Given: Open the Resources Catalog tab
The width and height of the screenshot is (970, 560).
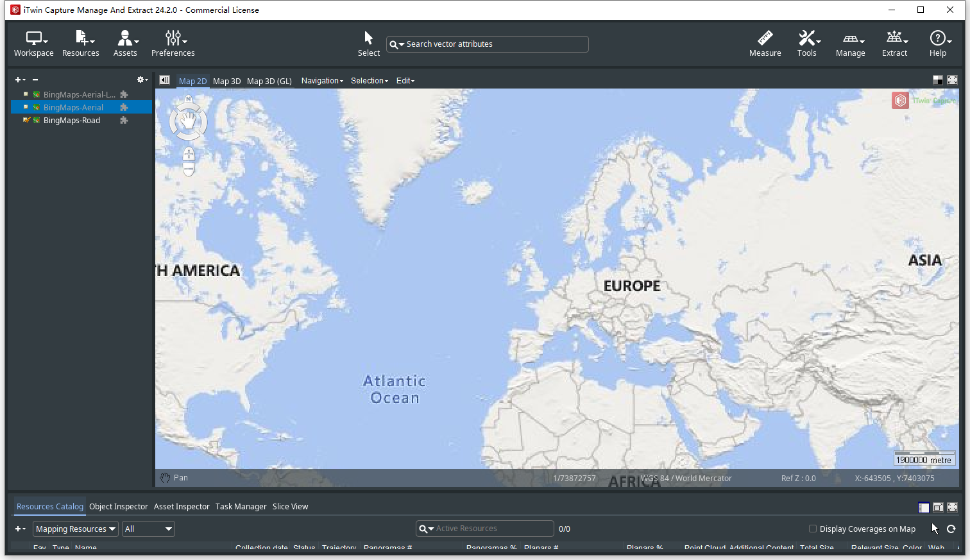Looking at the screenshot, I should tap(50, 506).
